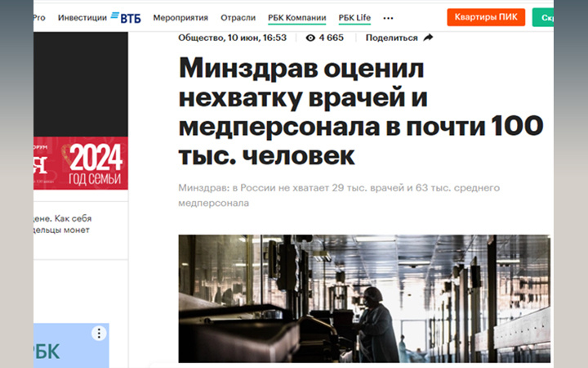Click the dark video block in sidebar
Viewport: 588px width, 368px height.
81,84
